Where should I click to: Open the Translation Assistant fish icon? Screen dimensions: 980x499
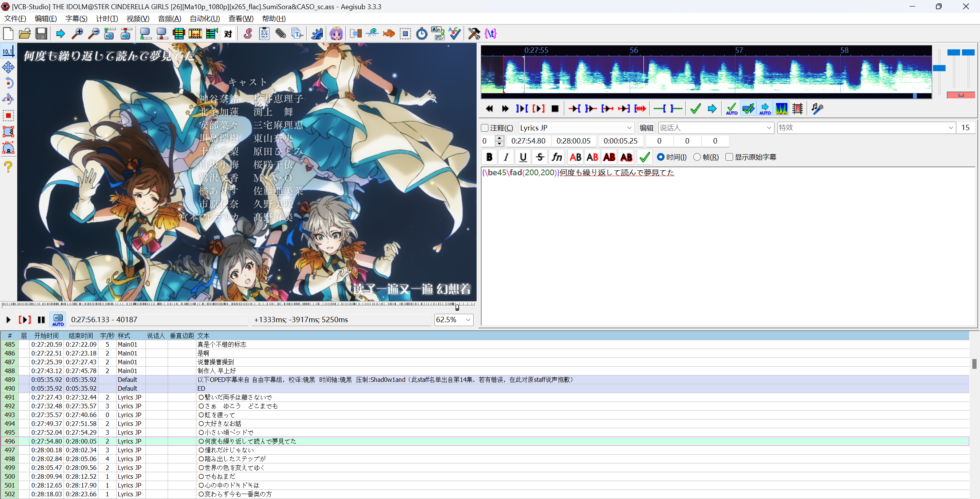coord(389,34)
